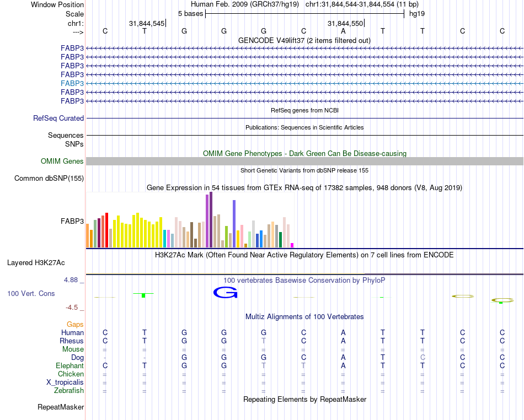This screenshot has height=420, width=524.
Task: Select the Human species row label
Action: point(72,332)
